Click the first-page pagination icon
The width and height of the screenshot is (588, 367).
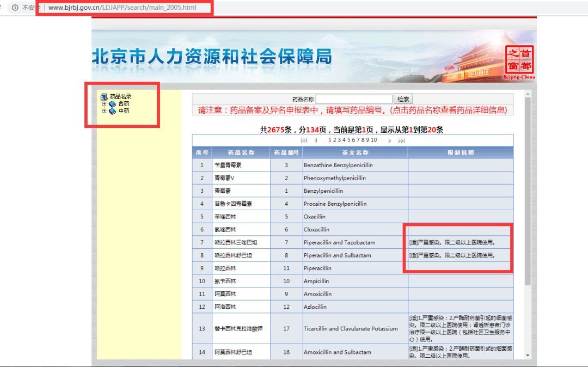304,140
